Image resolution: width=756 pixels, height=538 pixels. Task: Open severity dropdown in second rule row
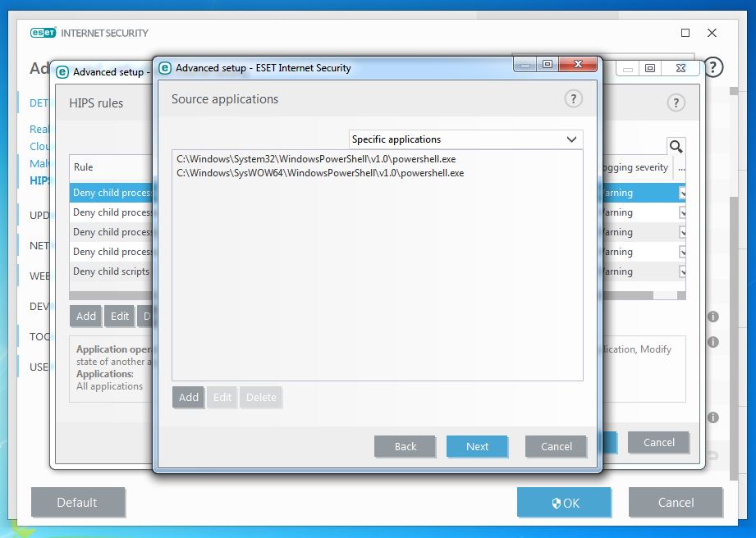pyautogui.click(x=682, y=212)
